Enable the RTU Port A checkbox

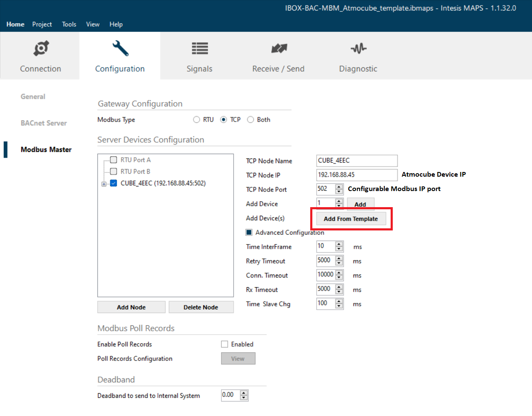(x=113, y=160)
